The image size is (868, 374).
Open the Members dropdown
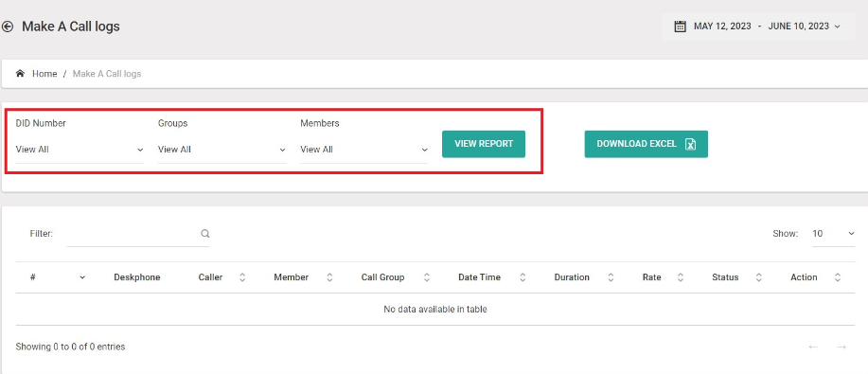pyautogui.click(x=364, y=150)
